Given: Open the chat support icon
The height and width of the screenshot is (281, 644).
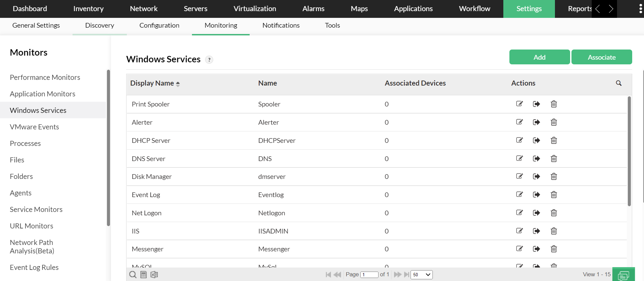Looking at the screenshot, I should [x=623, y=275].
